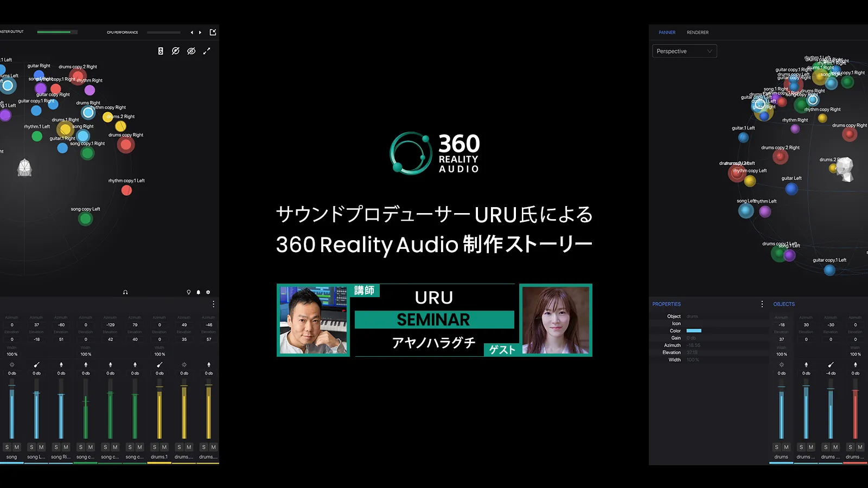Open notifications with the bell icon
Screen dimensions: 868x488
[x=199, y=292]
